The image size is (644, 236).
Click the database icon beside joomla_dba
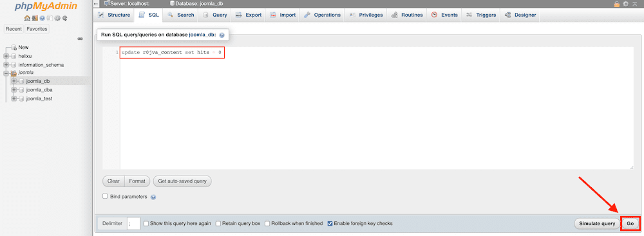(21, 90)
